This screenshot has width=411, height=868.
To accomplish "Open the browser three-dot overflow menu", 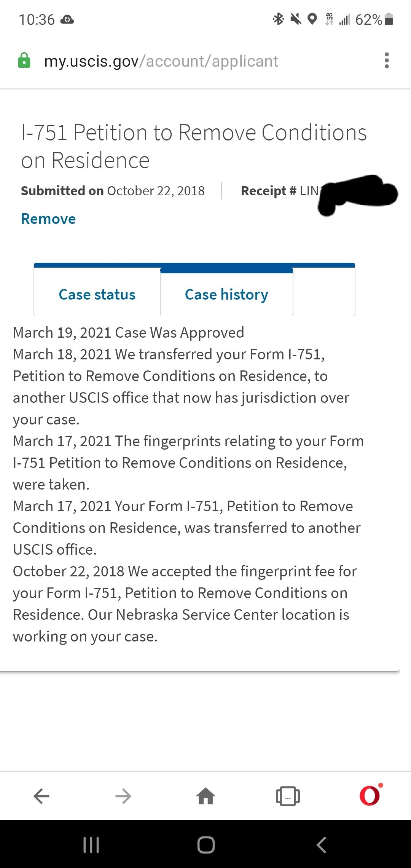I will (387, 61).
